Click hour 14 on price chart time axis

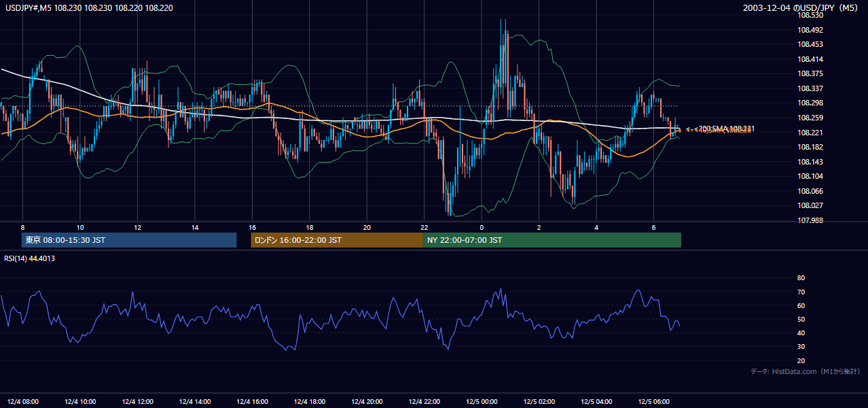click(195, 227)
